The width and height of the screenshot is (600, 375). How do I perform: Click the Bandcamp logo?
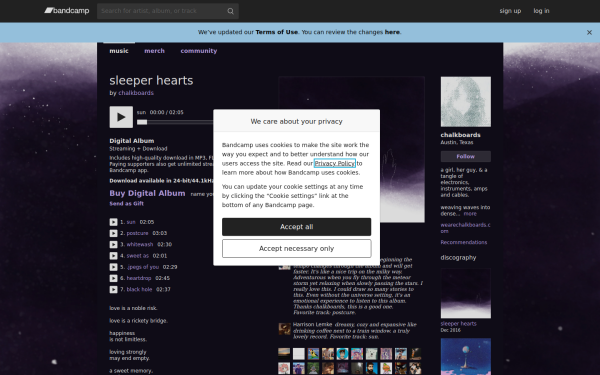coord(67,11)
